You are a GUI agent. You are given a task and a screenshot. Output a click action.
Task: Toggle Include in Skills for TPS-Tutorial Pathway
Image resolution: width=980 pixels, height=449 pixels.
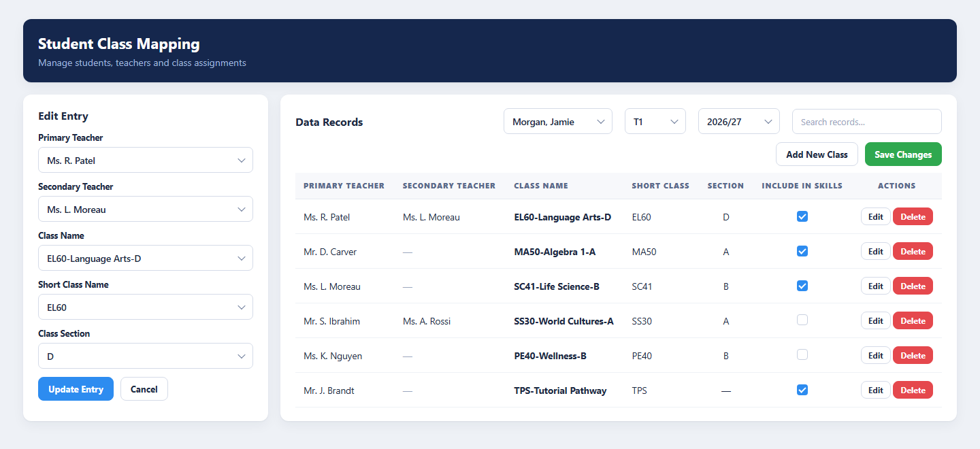[x=802, y=390]
